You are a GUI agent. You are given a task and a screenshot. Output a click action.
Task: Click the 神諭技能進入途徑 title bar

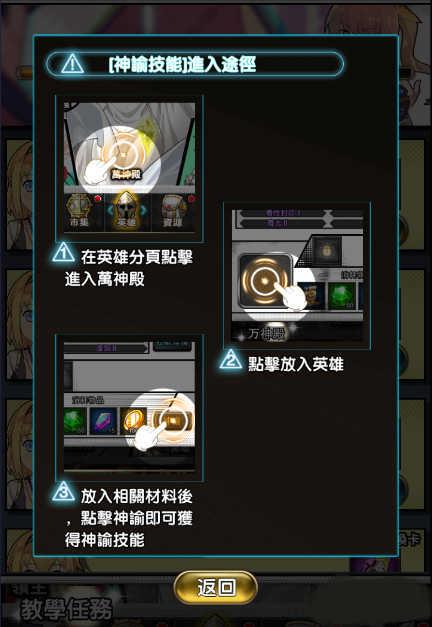(x=195, y=64)
